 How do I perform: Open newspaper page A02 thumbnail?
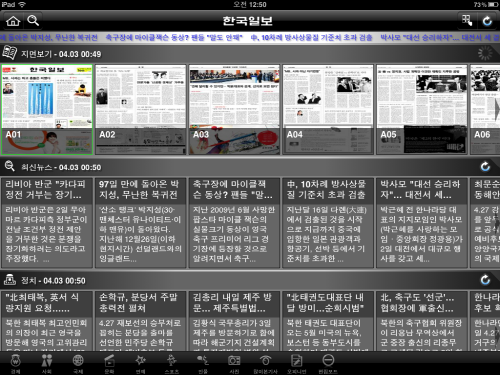pyautogui.click(x=141, y=110)
